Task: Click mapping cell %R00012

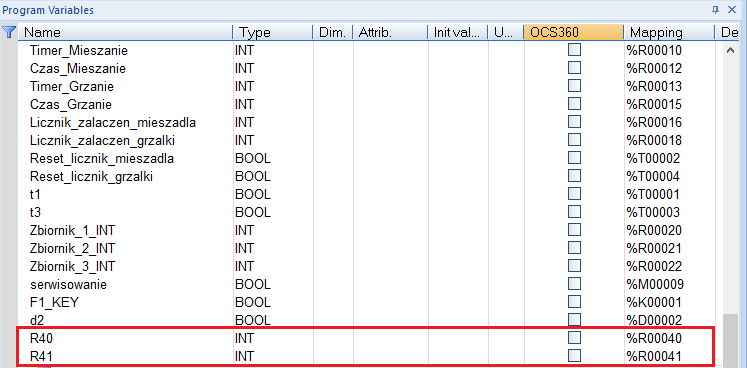Action: 654,68
